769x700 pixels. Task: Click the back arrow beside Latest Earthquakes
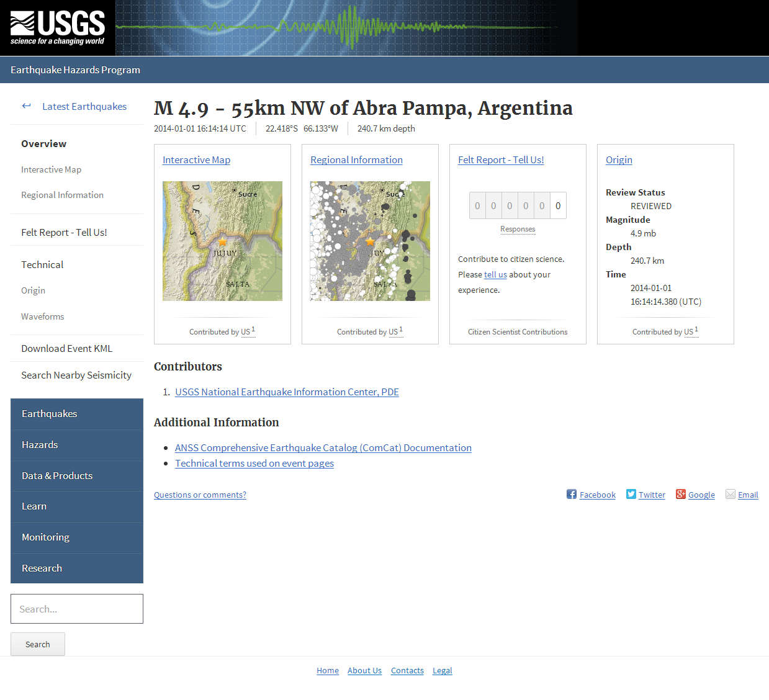tap(26, 106)
